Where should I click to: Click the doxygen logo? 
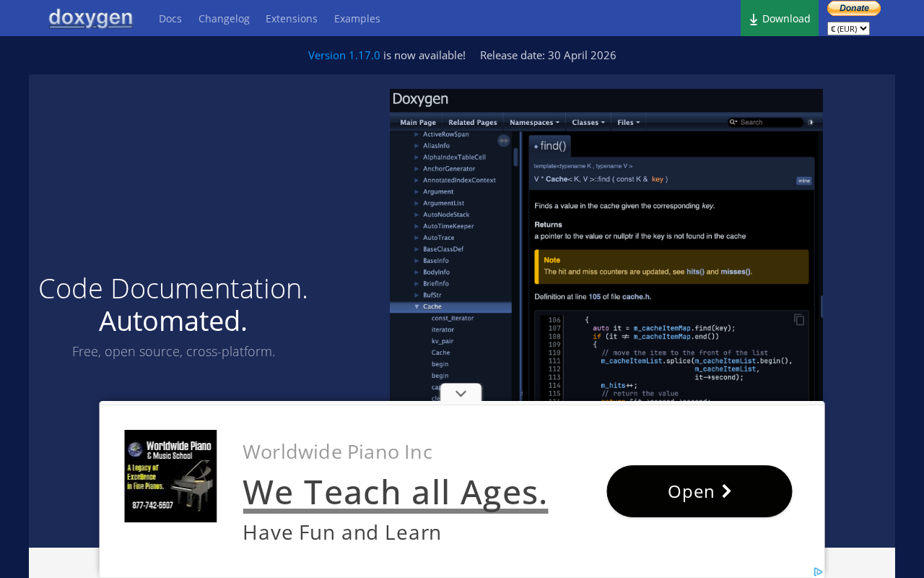click(x=91, y=18)
